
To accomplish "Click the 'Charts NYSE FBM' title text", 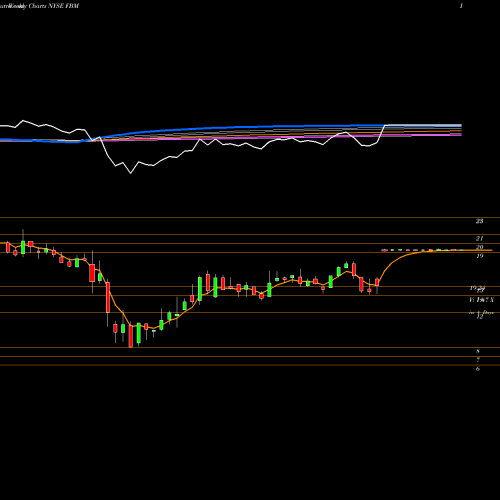I will click(x=54, y=6).
